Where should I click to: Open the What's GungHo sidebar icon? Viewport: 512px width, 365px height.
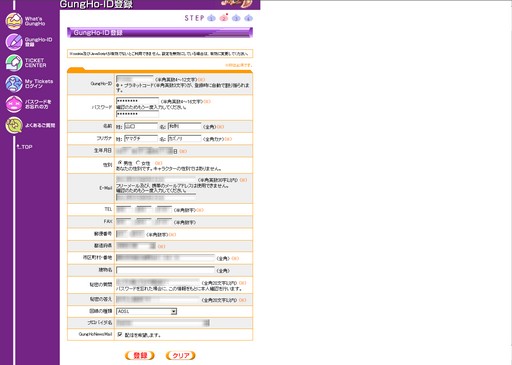tap(14, 21)
